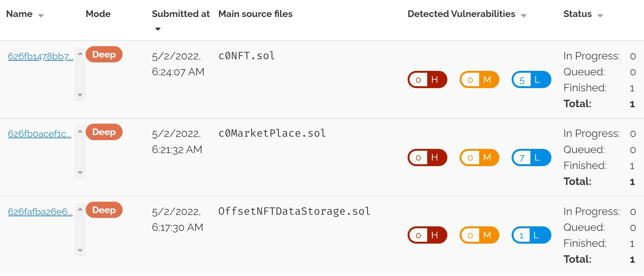The image size is (644, 276).
Task: Click the low severity badge showing 7
Action: coord(531,157)
